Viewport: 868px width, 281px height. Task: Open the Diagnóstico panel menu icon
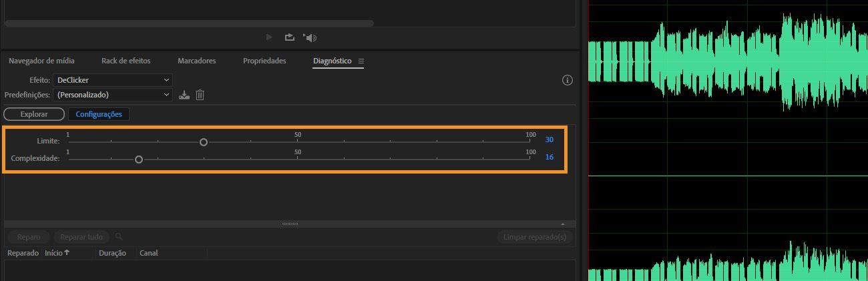click(x=361, y=61)
